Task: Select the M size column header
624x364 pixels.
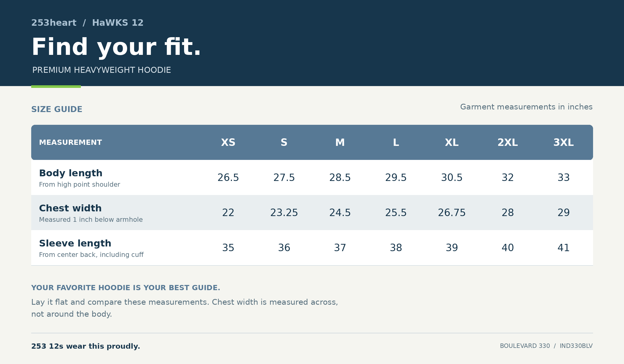Action: [x=340, y=142]
